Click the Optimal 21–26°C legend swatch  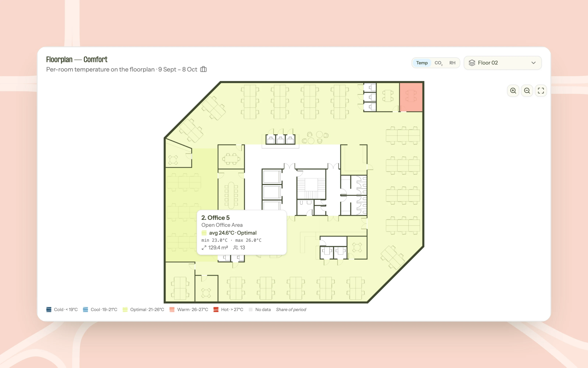tap(125, 309)
